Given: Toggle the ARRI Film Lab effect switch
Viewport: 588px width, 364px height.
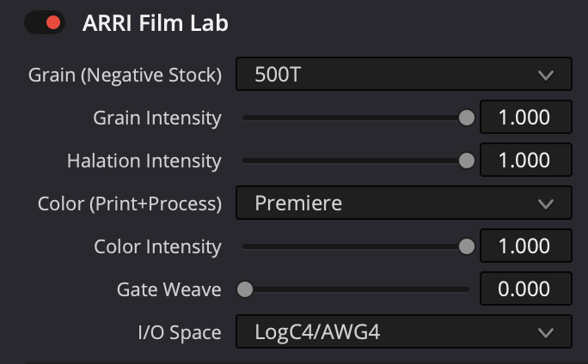Looking at the screenshot, I should click(x=44, y=23).
